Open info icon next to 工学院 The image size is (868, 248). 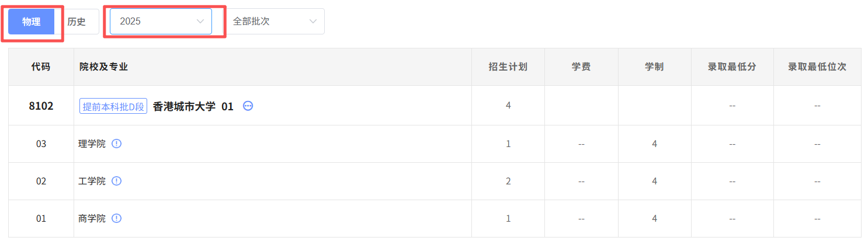[x=116, y=181]
